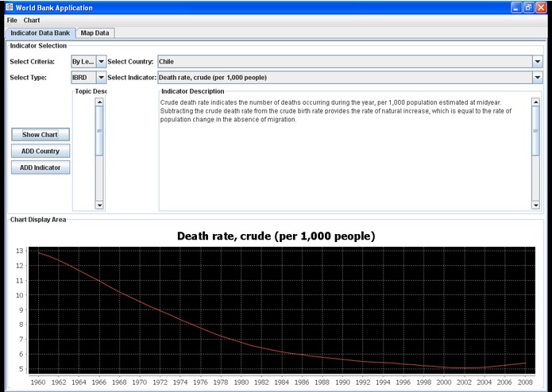Click Indicator Description scrollbar up arrow
The width and height of the screenshot is (552, 392).
tap(535, 102)
